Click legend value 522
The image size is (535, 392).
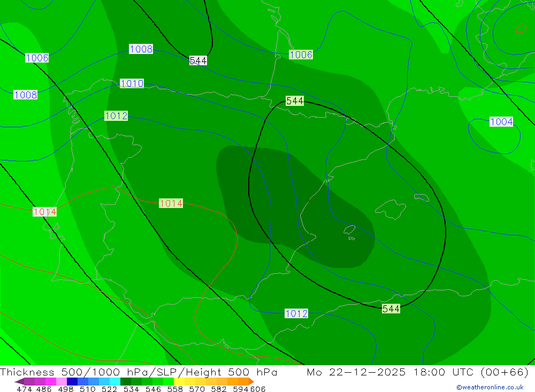click(x=109, y=389)
